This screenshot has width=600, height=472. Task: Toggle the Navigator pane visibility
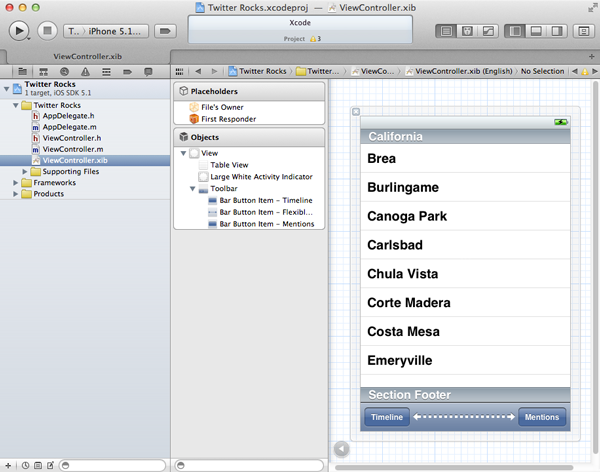515,31
